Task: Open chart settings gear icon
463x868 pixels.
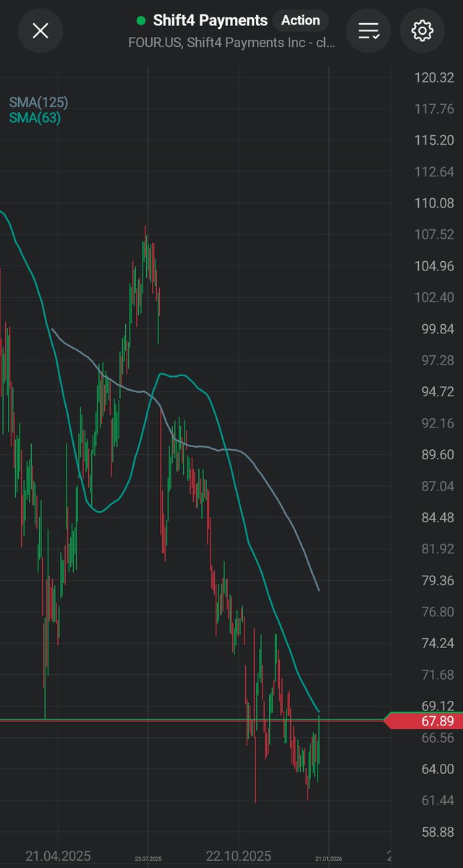Action: click(422, 30)
